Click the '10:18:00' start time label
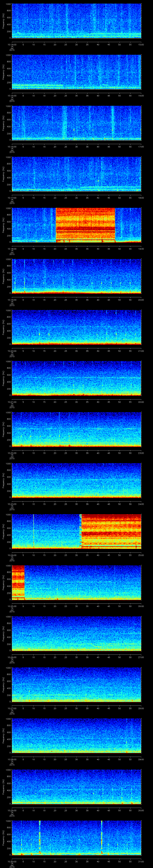 pyautogui.click(x=12, y=248)
